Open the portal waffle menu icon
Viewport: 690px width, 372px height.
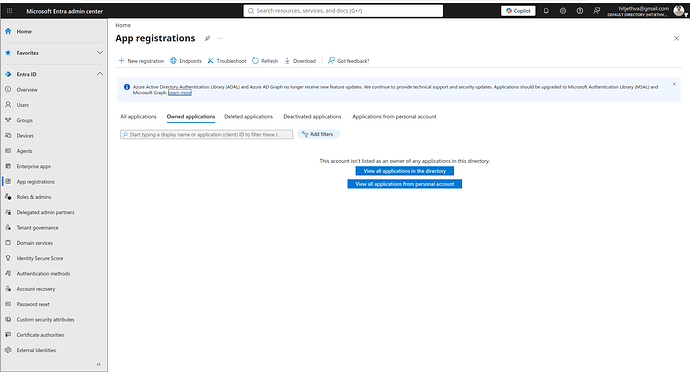click(x=9, y=11)
